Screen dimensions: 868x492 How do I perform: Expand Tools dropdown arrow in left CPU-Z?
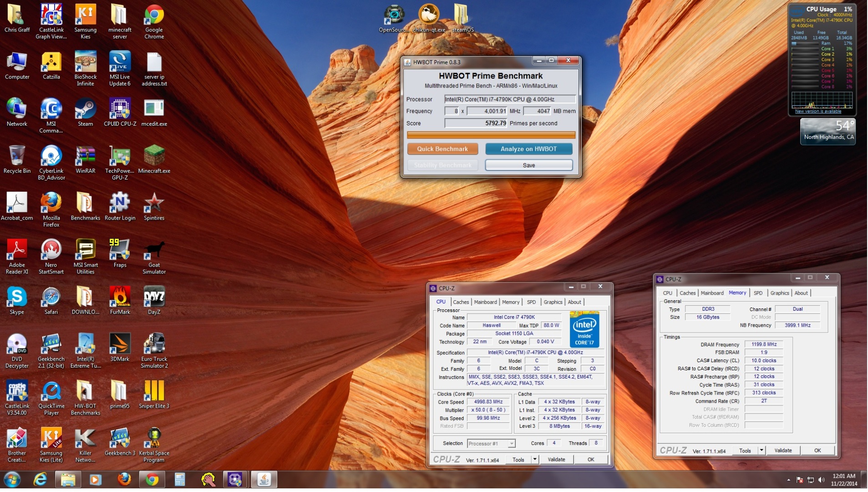(535, 460)
